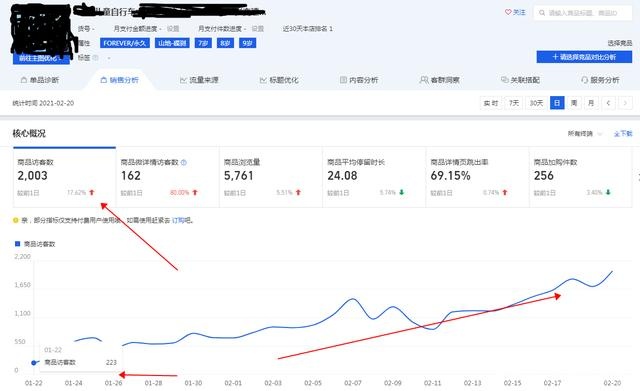Click the 01-22 data point on chart
Viewport: 640px width, 391px height.
point(34,362)
